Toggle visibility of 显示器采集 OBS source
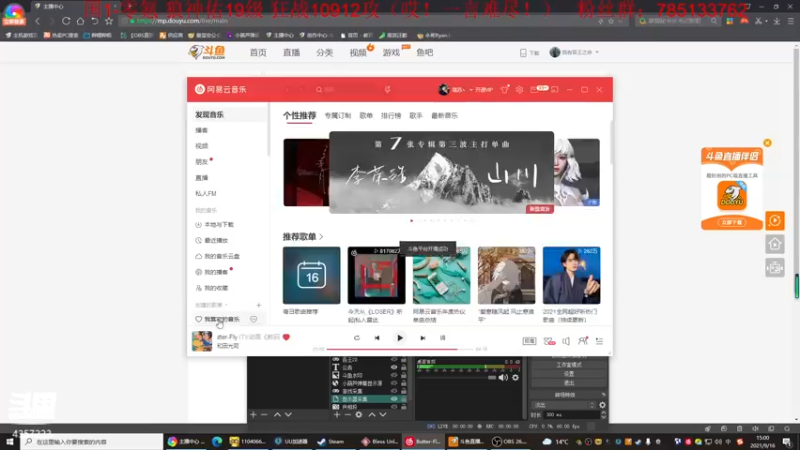Screen dimensions: 800x450 pyautogui.click(x=394, y=399)
